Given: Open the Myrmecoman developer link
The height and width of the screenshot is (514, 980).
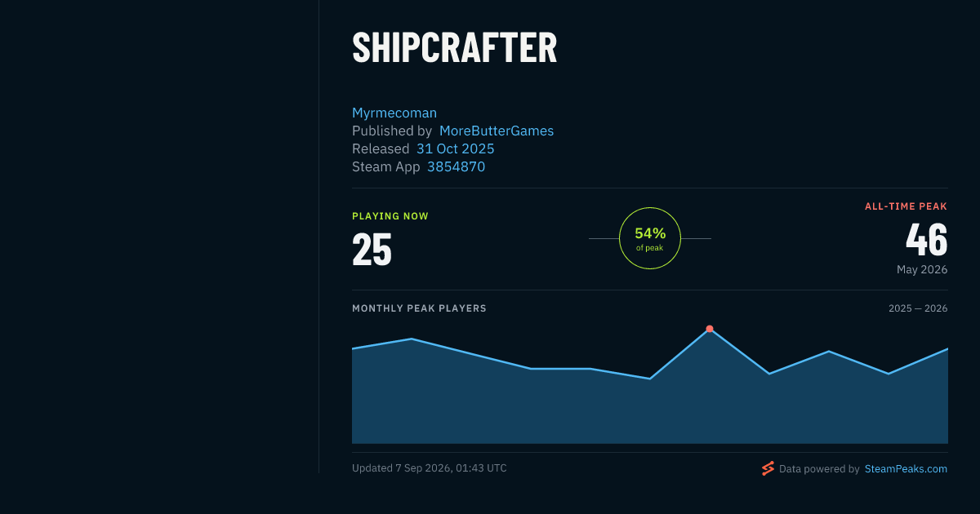Looking at the screenshot, I should [x=394, y=113].
